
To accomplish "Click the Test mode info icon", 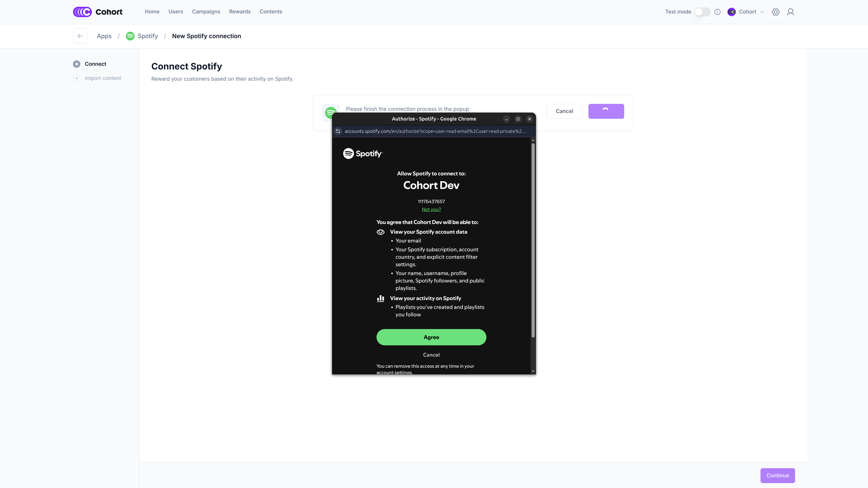I will pyautogui.click(x=717, y=12).
